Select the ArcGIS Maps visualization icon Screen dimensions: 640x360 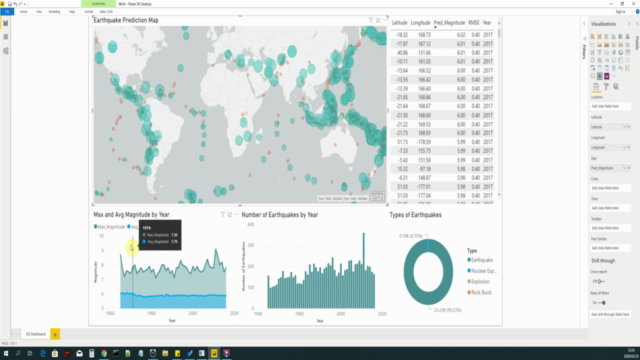[600, 76]
